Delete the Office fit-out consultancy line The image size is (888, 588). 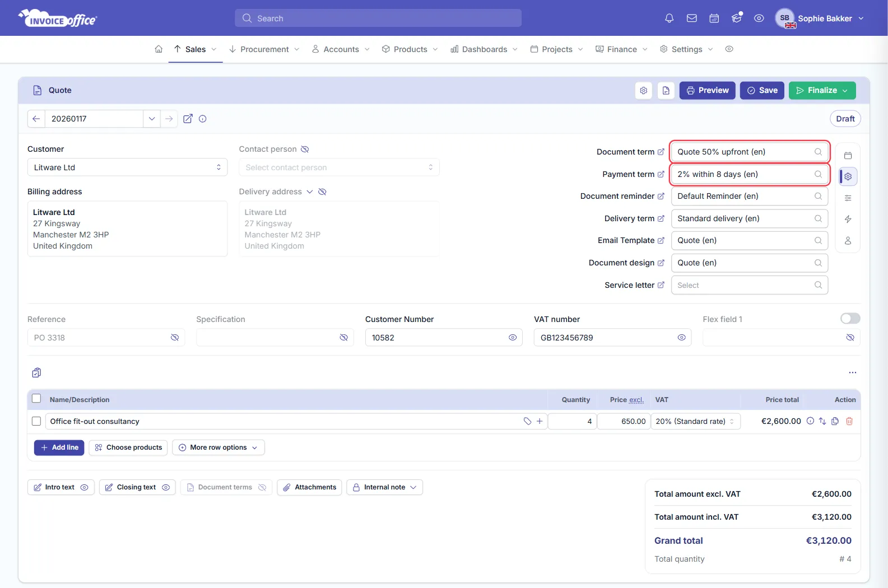(x=849, y=421)
